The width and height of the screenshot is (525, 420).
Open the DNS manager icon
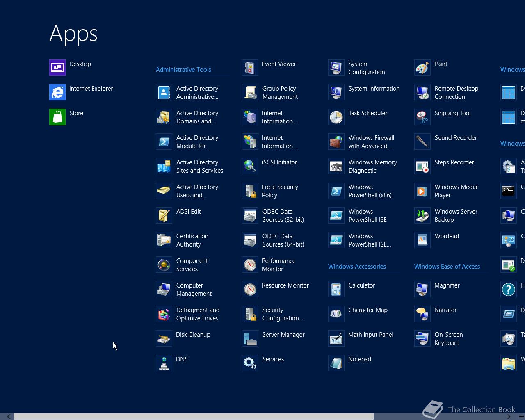point(164,363)
